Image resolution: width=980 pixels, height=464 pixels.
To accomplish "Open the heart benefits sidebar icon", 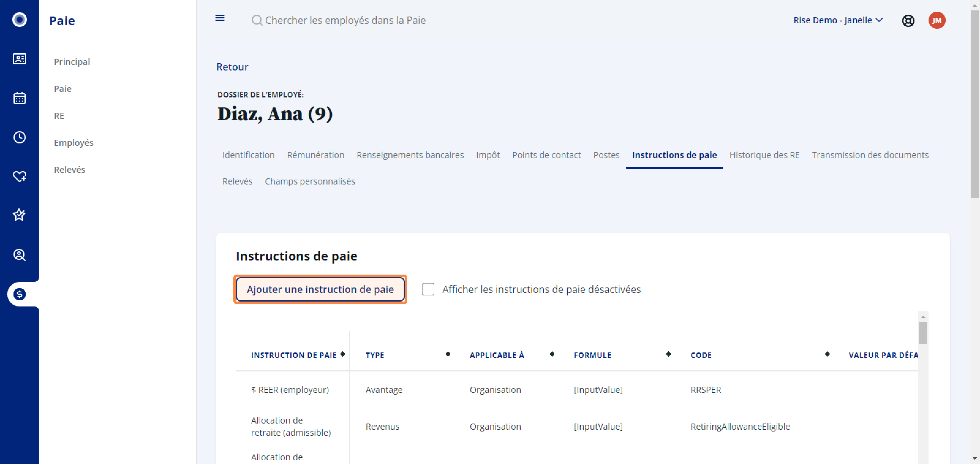I will (x=19, y=176).
